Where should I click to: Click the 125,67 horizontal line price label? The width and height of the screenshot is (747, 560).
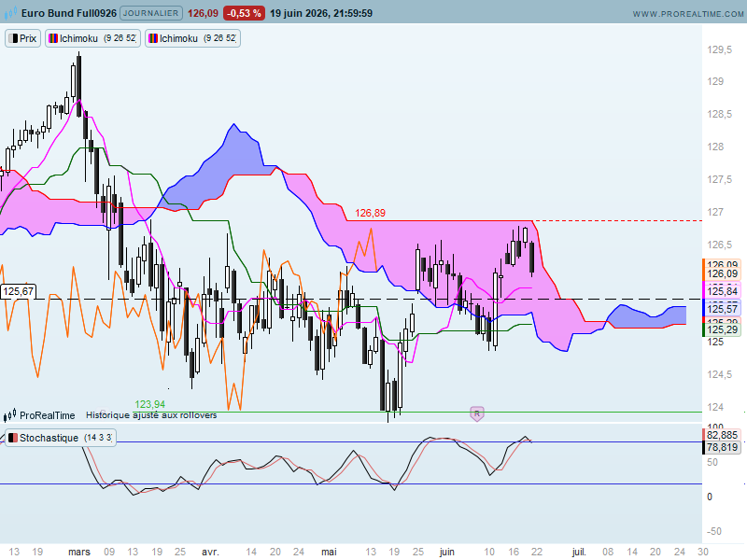18,291
